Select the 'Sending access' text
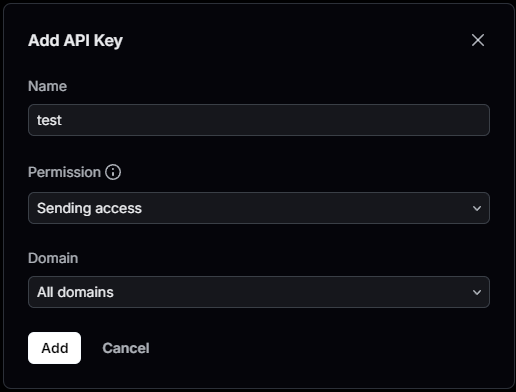The width and height of the screenshot is (516, 392). pyautogui.click(x=89, y=208)
